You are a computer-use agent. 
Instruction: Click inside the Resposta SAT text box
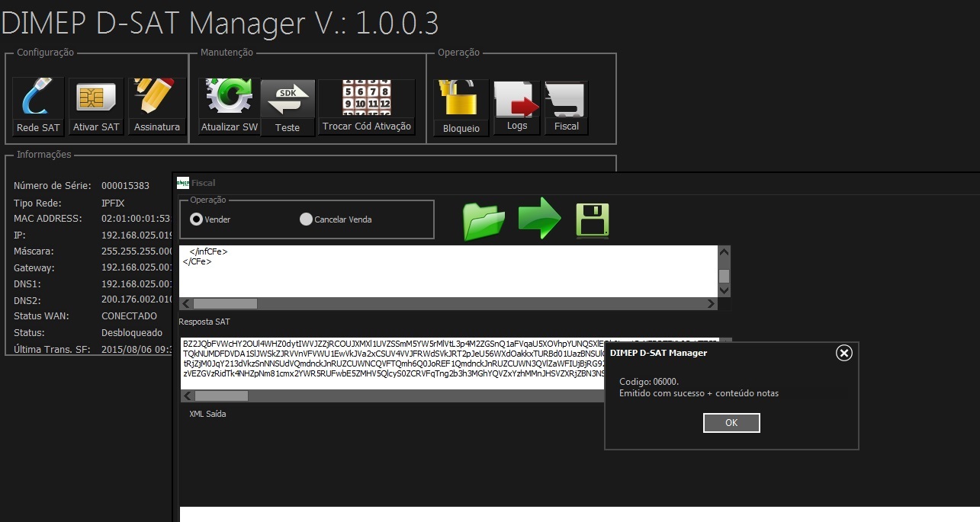click(x=393, y=363)
